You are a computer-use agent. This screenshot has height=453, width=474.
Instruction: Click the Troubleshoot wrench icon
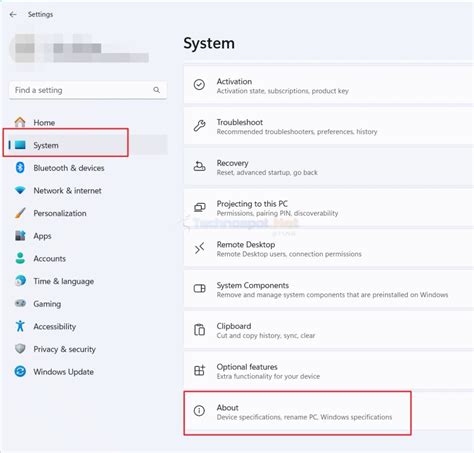click(199, 126)
